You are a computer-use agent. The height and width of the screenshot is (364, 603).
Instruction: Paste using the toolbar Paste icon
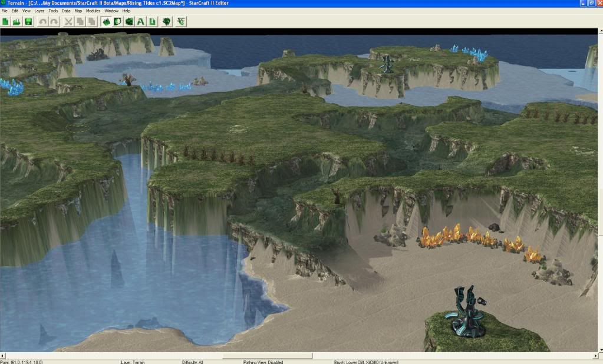pyautogui.click(x=92, y=22)
